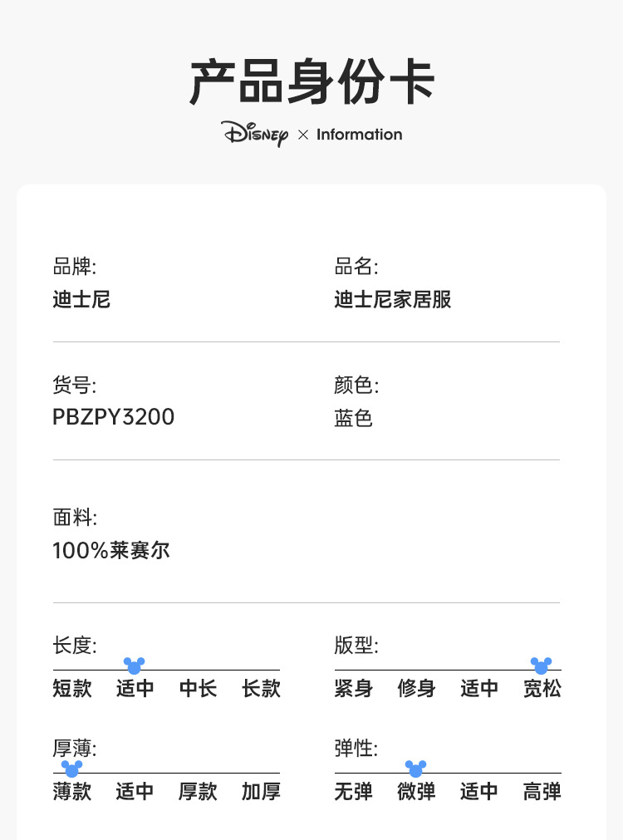Select 厚款 thickness option
Image resolution: width=623 pixels, height=840 pixels.
(199, 791)
